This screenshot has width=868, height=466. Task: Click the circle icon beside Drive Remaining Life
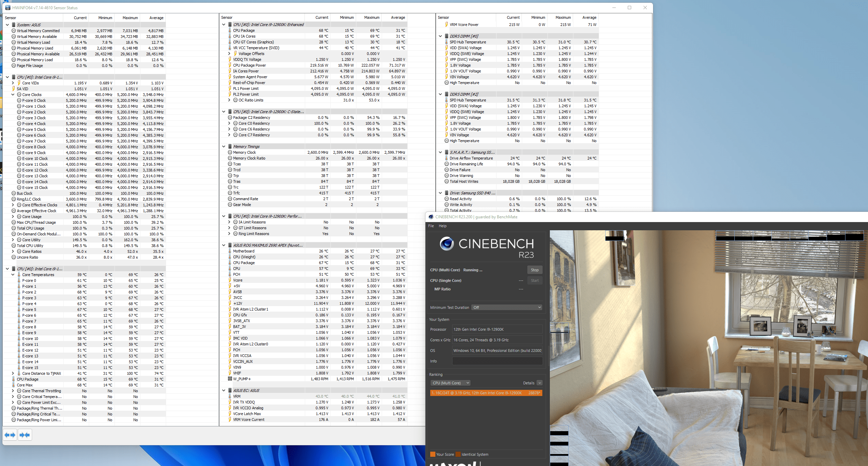point(446,164)
